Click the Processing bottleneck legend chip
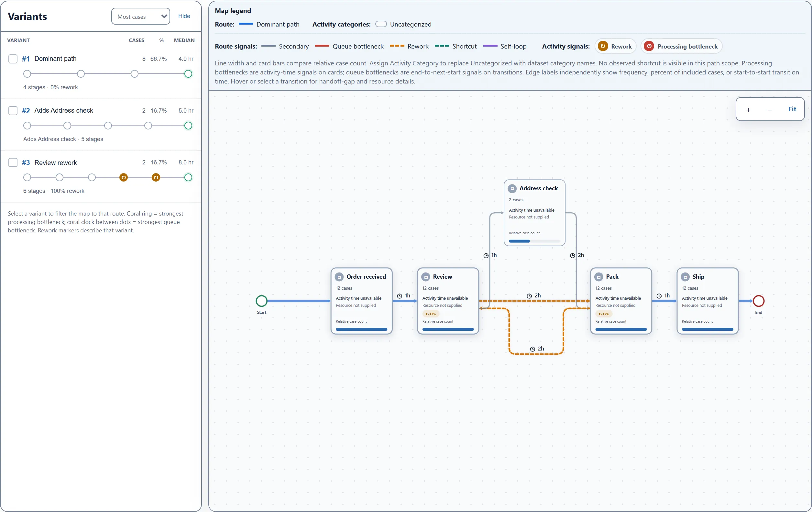 point(682,46)
